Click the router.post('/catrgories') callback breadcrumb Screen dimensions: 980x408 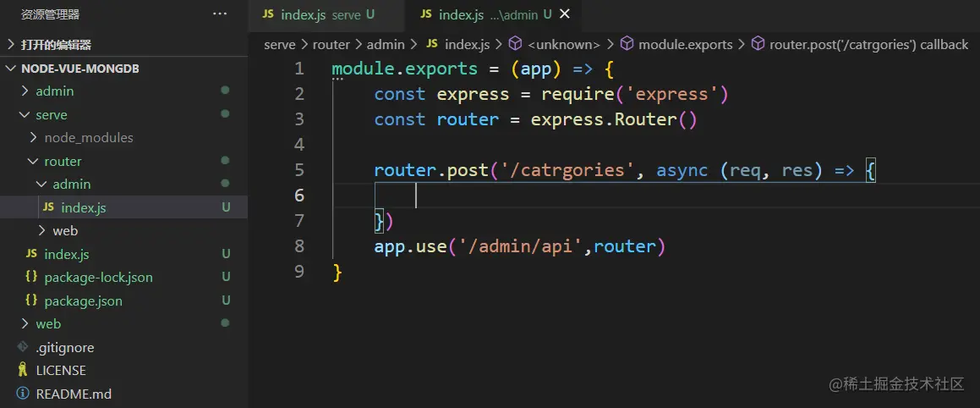click(868, 44)
